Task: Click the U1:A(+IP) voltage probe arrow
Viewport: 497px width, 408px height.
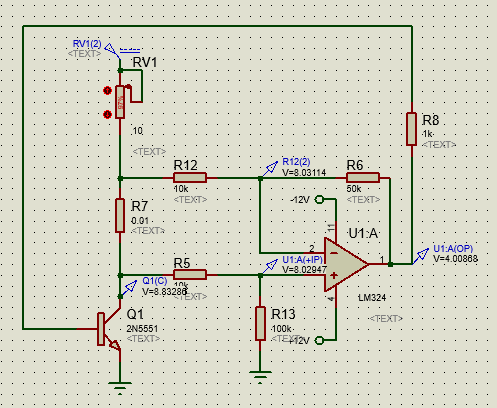Action: point(270,266)
